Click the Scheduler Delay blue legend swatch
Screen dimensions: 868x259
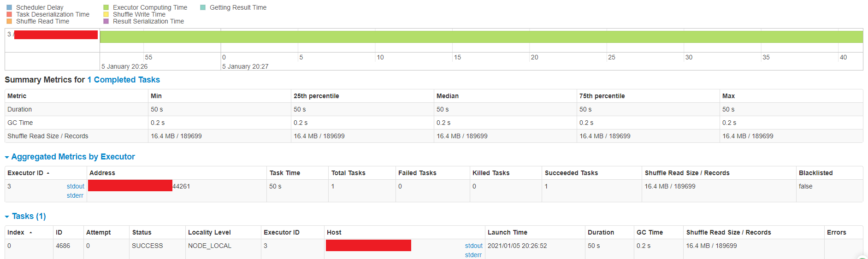[9, 7]
